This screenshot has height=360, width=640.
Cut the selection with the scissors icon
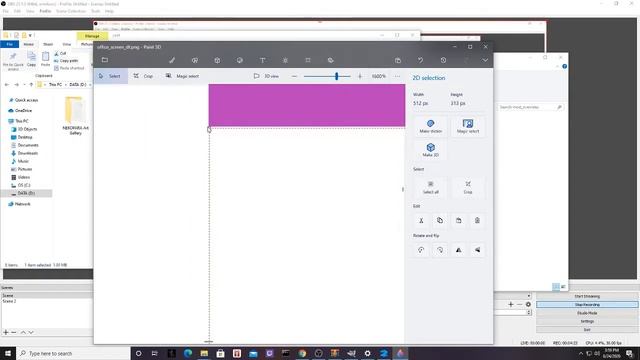[x=421, y=220]
